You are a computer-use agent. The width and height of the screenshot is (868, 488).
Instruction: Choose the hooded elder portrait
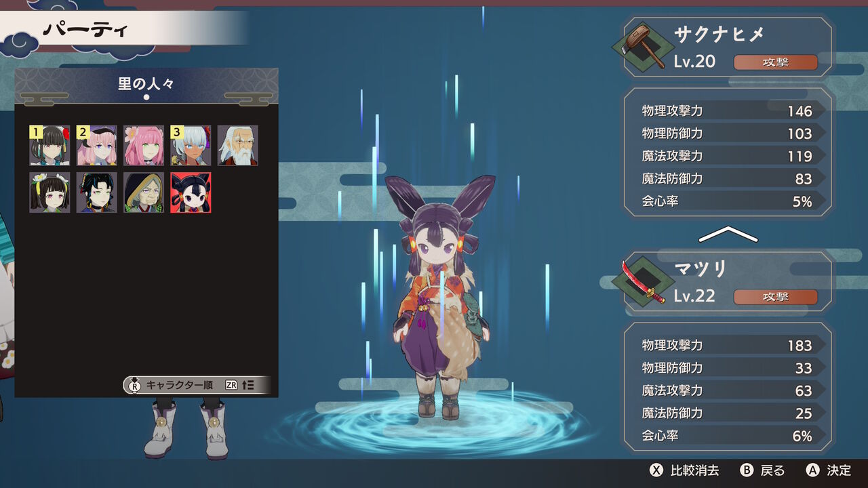(144, 192)
